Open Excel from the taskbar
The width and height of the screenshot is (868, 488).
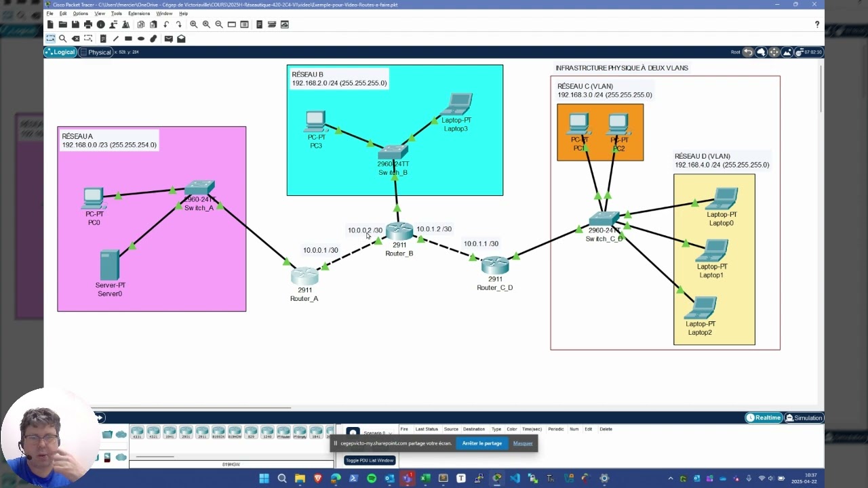(425, 479)
